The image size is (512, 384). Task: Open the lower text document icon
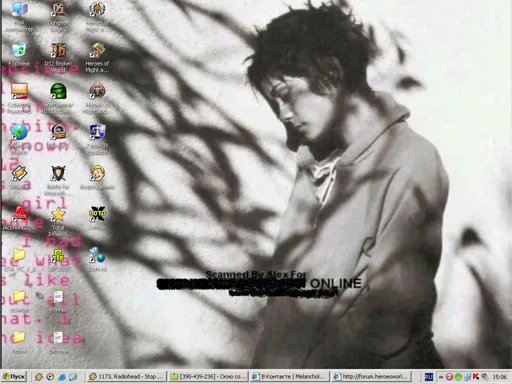click(58, 337)
